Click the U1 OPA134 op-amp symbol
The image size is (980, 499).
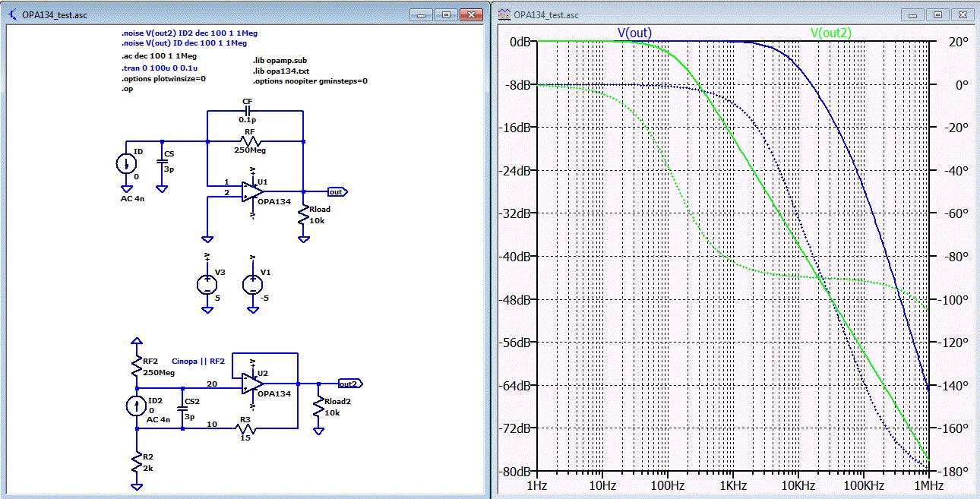click(248, 192)
